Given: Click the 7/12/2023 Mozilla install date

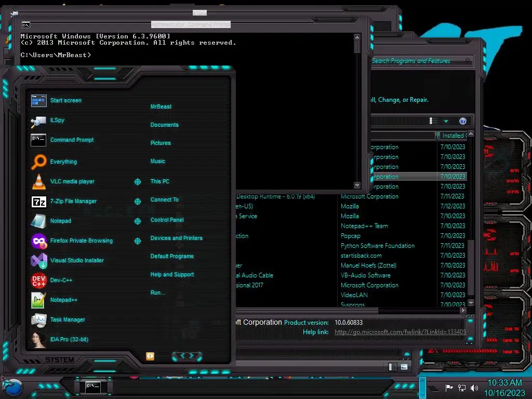Looking at the screenshot, I should (453, 206).
